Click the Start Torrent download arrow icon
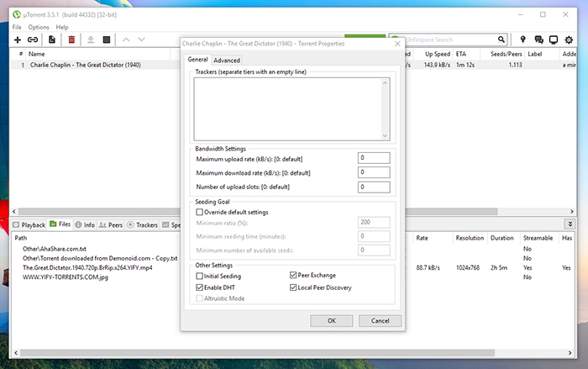The height and width of the screenshot is (369, 588). tap(91, 40)
